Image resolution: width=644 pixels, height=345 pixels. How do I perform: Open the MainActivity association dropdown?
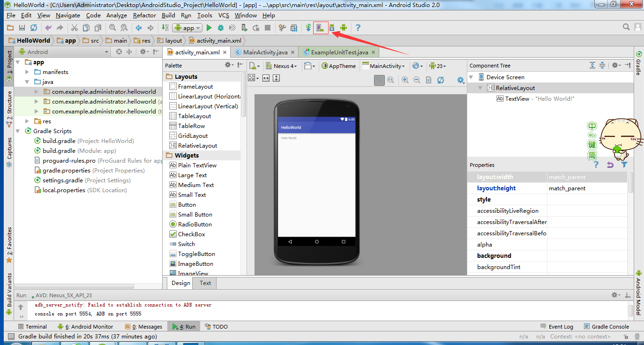click(x=383, y=66)
